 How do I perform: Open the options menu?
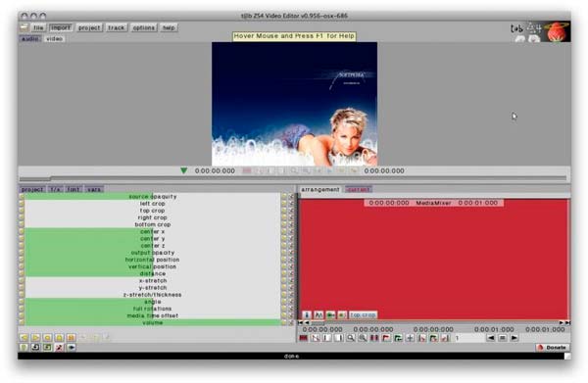[x=144, y=27]
